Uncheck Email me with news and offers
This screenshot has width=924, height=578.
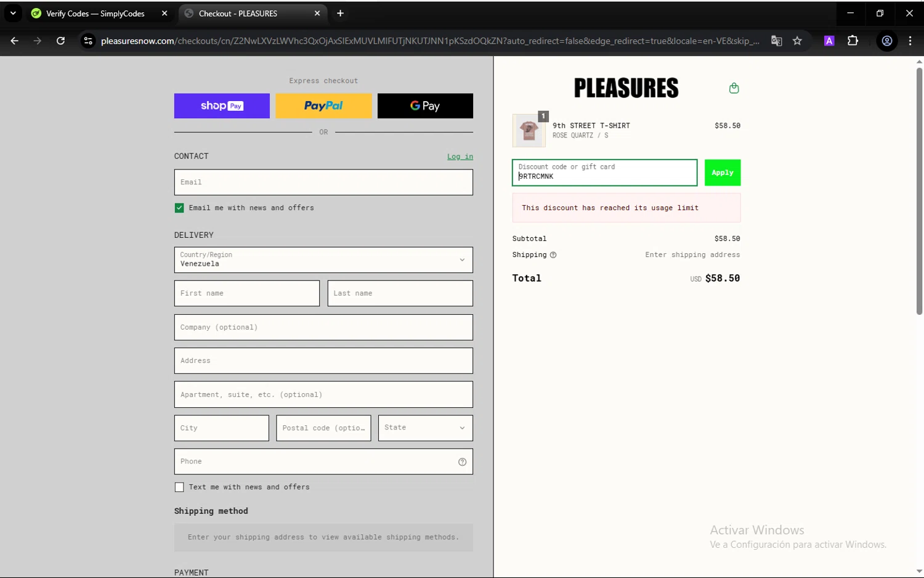(179, 208)
